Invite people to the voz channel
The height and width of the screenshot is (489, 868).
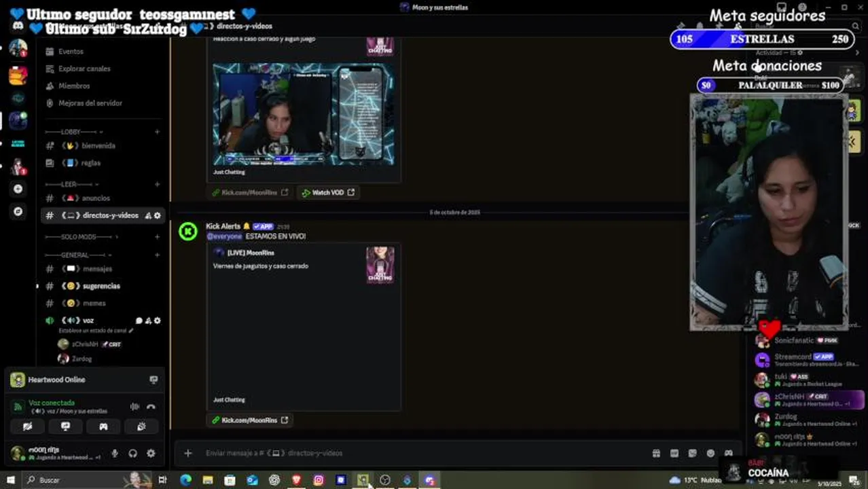pos(148,321)
